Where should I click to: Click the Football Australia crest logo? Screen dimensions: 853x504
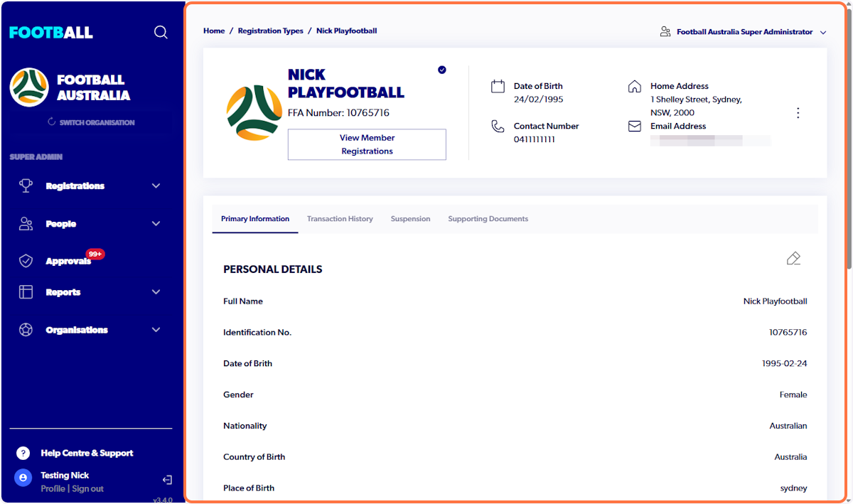[29, 88]
